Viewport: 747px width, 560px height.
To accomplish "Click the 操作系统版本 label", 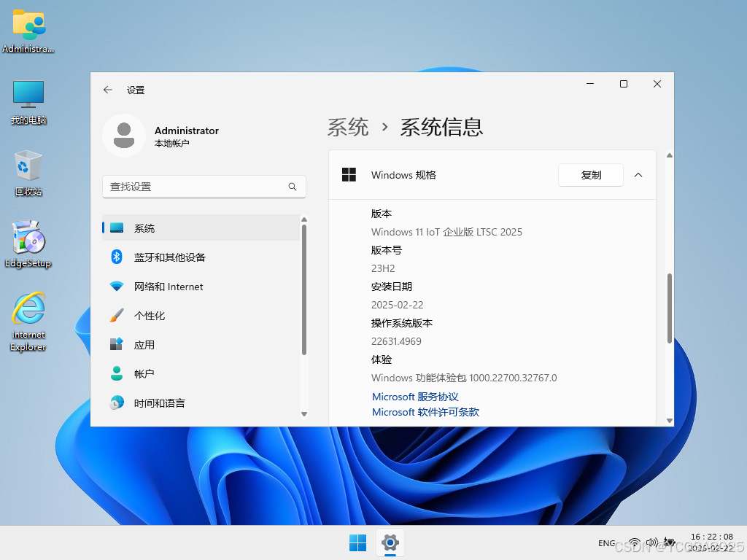I will 402,323.
